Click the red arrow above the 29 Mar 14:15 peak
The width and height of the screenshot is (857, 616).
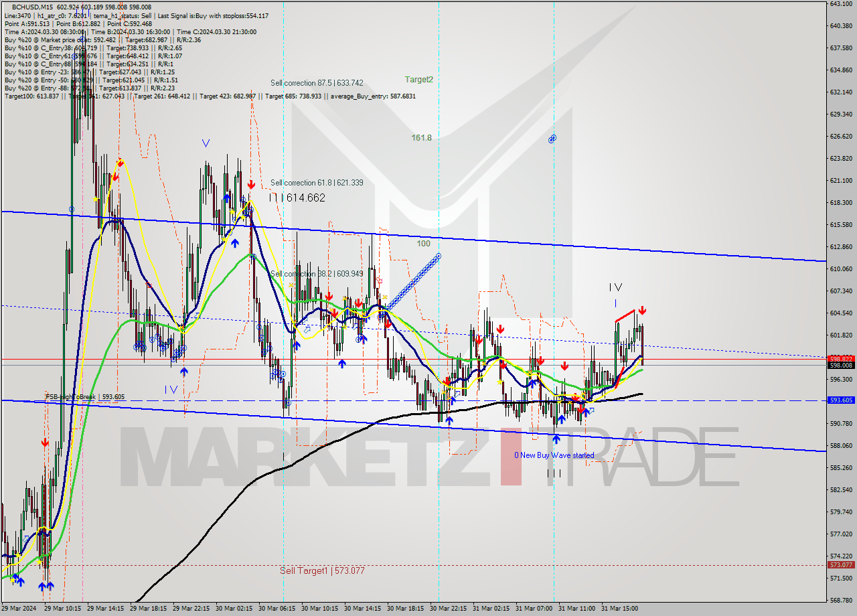pyautogui.click(x=120, y=163)
